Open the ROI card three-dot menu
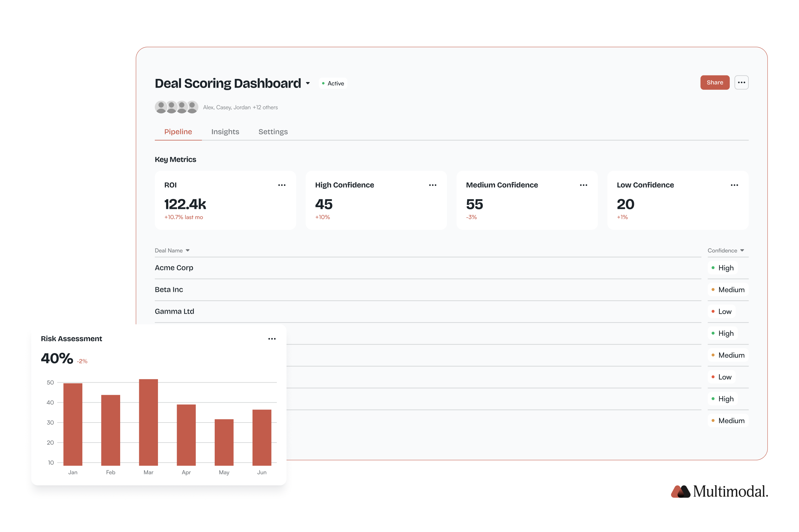 coord(282,185)
